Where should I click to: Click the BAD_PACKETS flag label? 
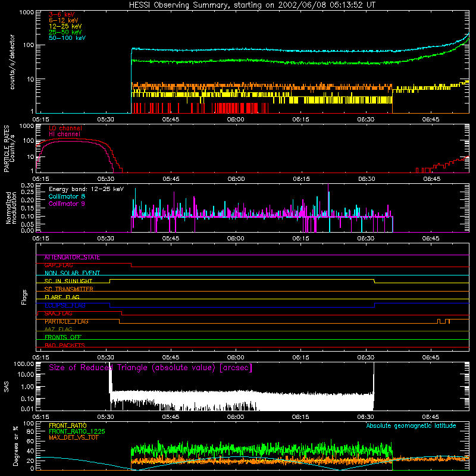(x=65, y=345)
